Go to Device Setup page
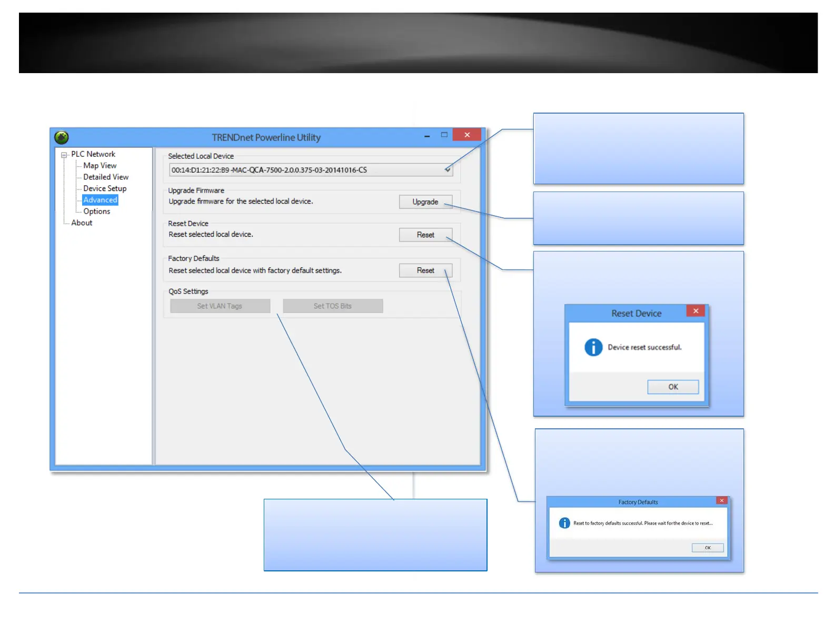834x644 pixels. pyautogui.click(x=105, y=188)
